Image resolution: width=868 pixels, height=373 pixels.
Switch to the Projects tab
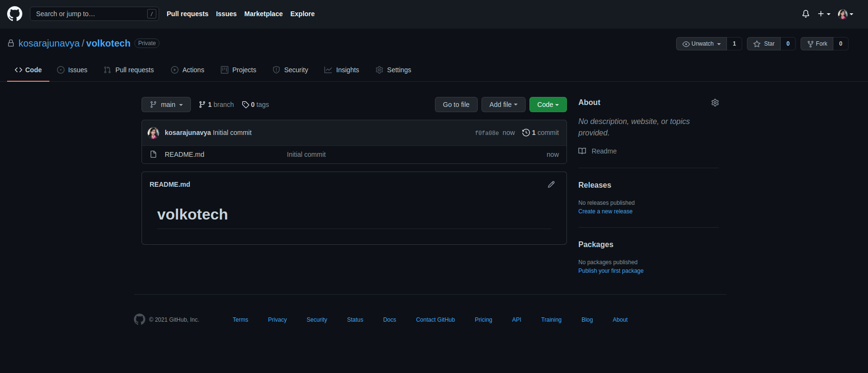click(238, 70)
